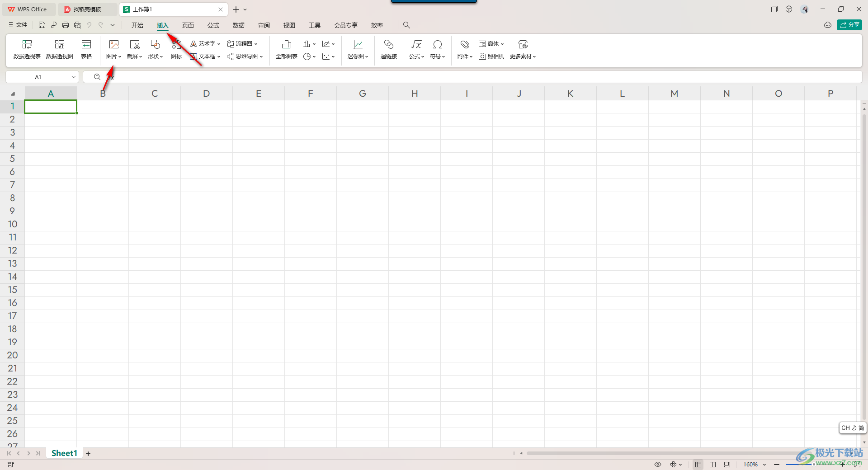Expand the 160% zoom level dropdown
The height and width of the screenshot is (470, 868).
click(764, 465)
